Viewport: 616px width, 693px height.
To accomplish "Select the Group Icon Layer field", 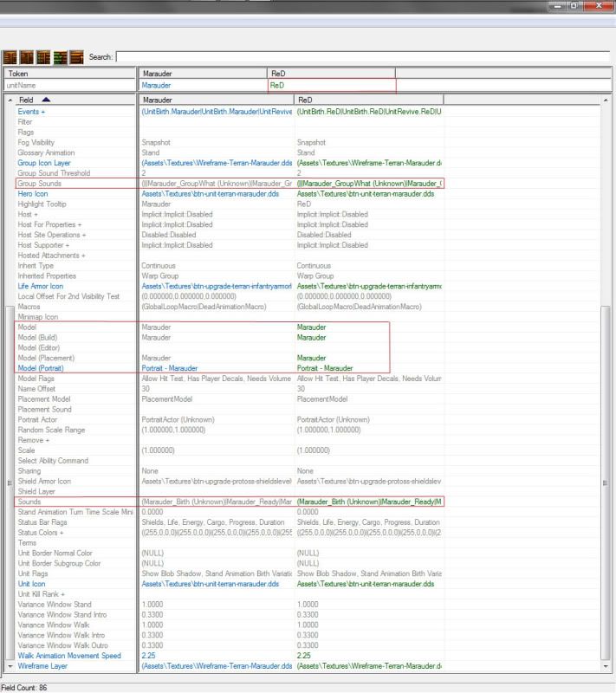I will coord(44,163).
